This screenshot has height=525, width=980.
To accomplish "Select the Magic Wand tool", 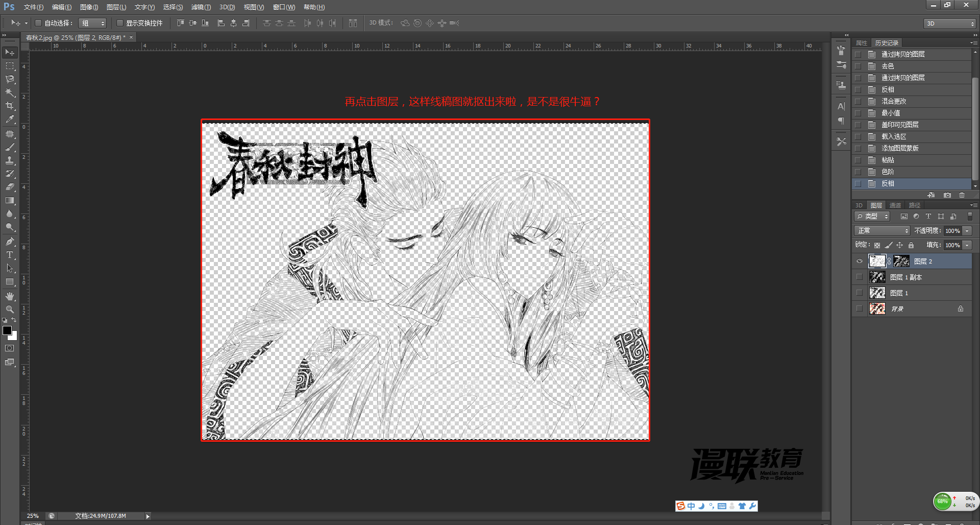I will click(10, 92).
